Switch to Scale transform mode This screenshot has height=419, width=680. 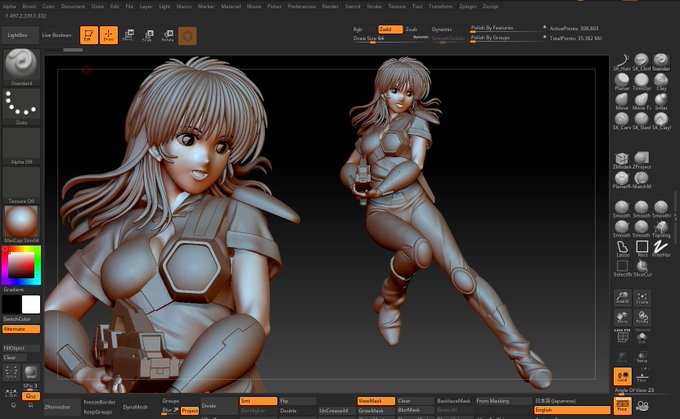(147, 35)
